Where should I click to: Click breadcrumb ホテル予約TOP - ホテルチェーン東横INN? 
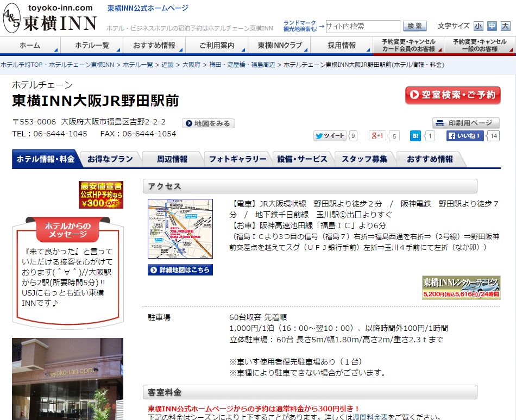pos(57,65)
